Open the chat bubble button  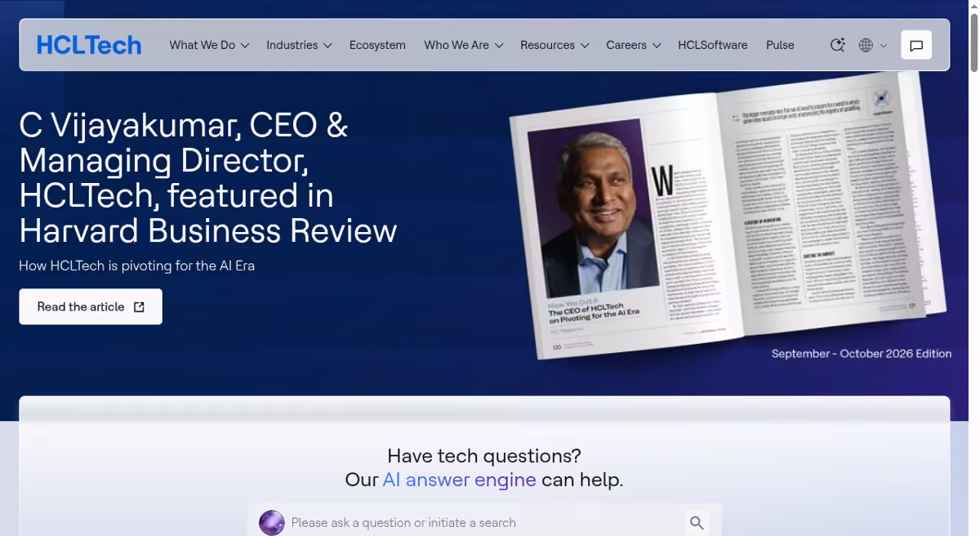point(916,45)
